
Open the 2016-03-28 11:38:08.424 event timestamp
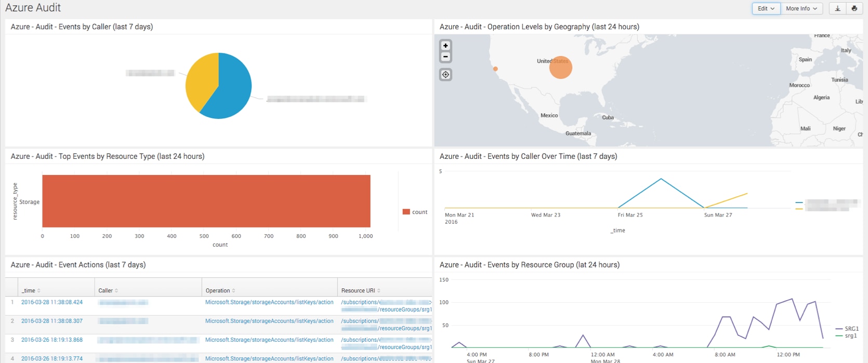point(52,302)
